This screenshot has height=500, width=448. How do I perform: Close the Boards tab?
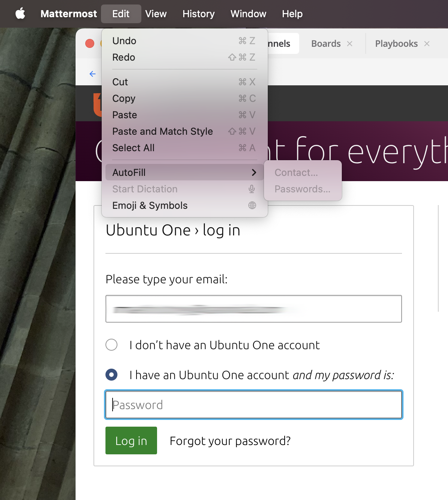[x=349, y=43]
